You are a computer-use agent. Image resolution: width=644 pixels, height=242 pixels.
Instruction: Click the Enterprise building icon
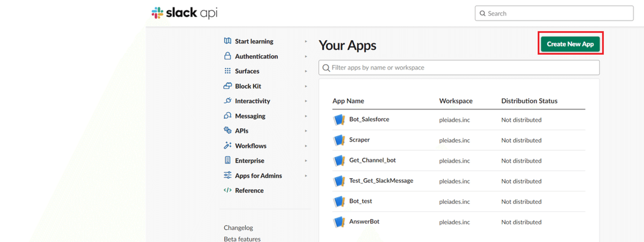[x=228, y=160]
